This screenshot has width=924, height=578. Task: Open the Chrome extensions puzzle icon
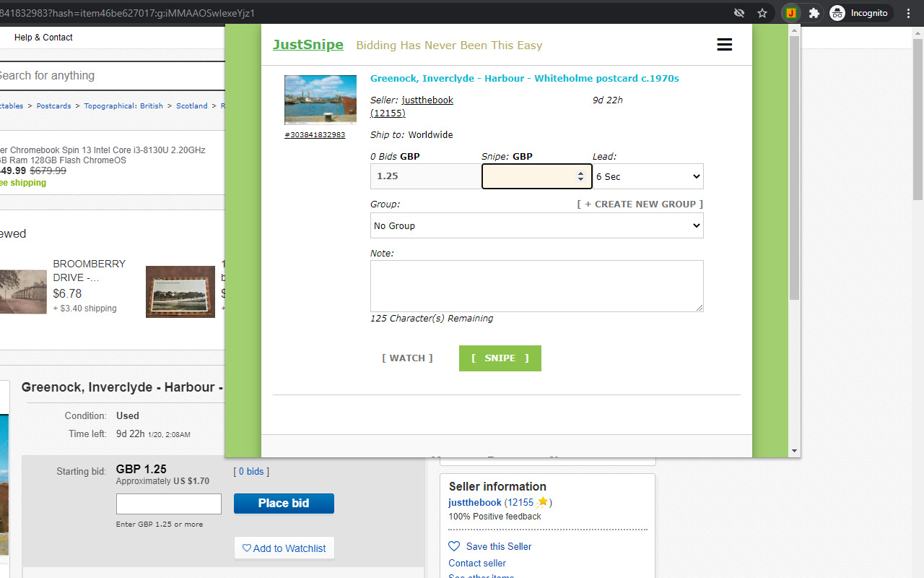[x=814, y=13]
